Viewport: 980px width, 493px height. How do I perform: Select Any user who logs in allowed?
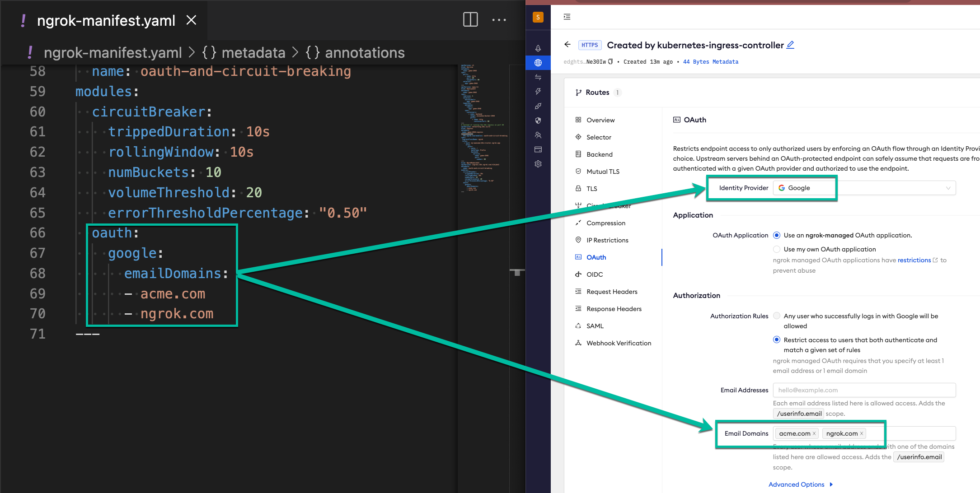click(776, 316)
